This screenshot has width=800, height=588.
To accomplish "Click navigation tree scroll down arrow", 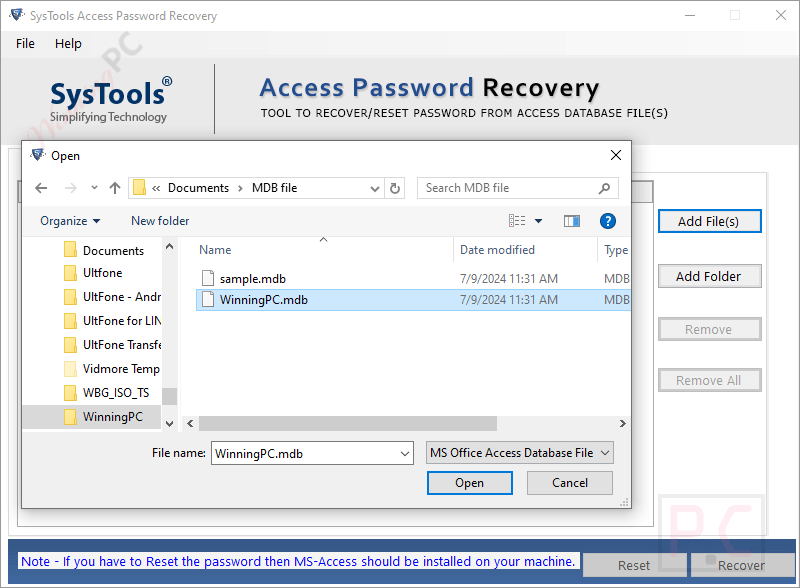I will pos(170,424).
